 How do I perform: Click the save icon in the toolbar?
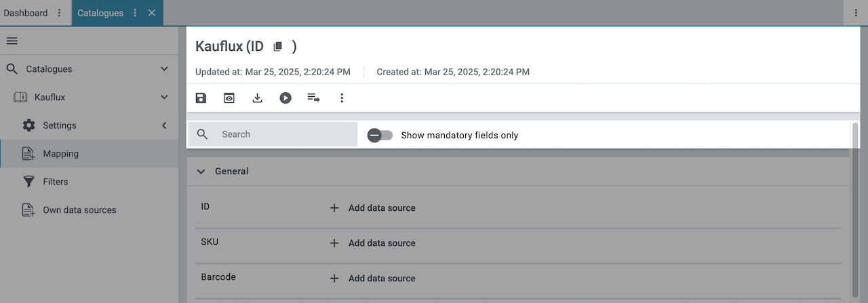click(201, 98)
